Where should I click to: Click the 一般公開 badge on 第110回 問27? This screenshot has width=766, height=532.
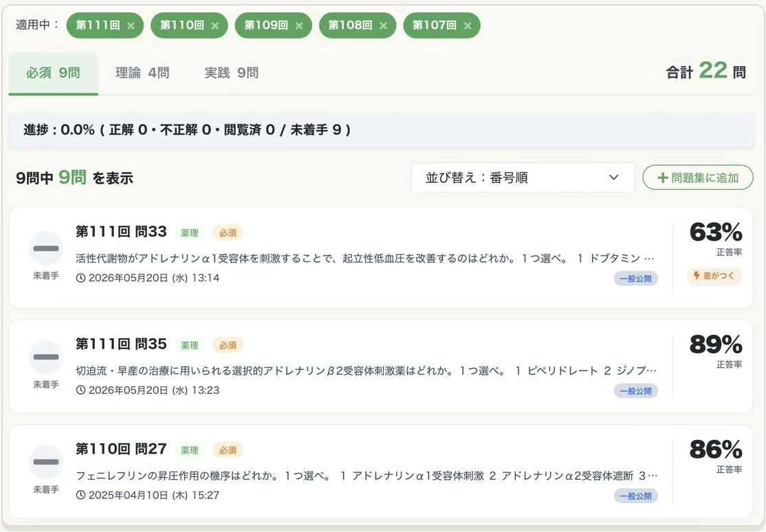[635, 496]
